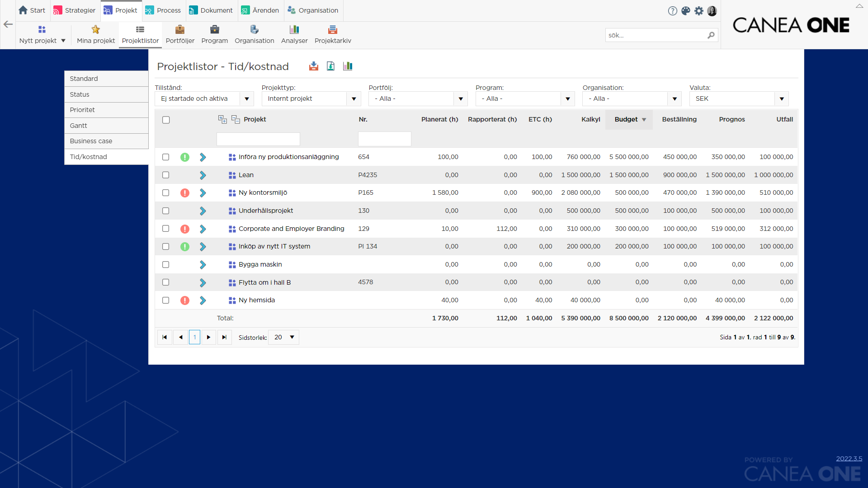Check the box for Corporate and Employer Branding
Image resolution: width=868 pixels, height=488 pixels.
tap(166, 229)
